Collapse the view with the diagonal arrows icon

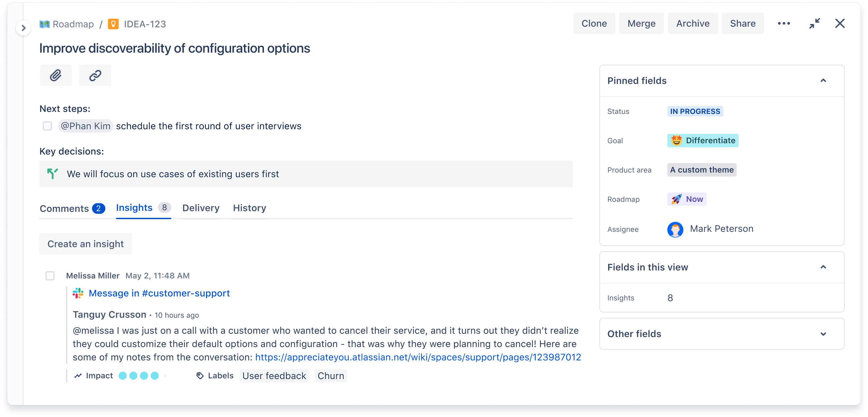pos(814,23)
